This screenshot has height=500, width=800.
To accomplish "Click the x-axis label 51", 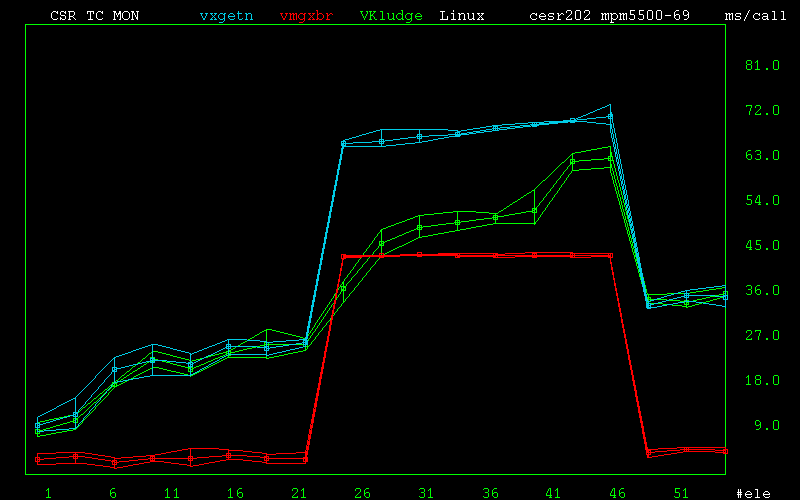I will 681,493.
